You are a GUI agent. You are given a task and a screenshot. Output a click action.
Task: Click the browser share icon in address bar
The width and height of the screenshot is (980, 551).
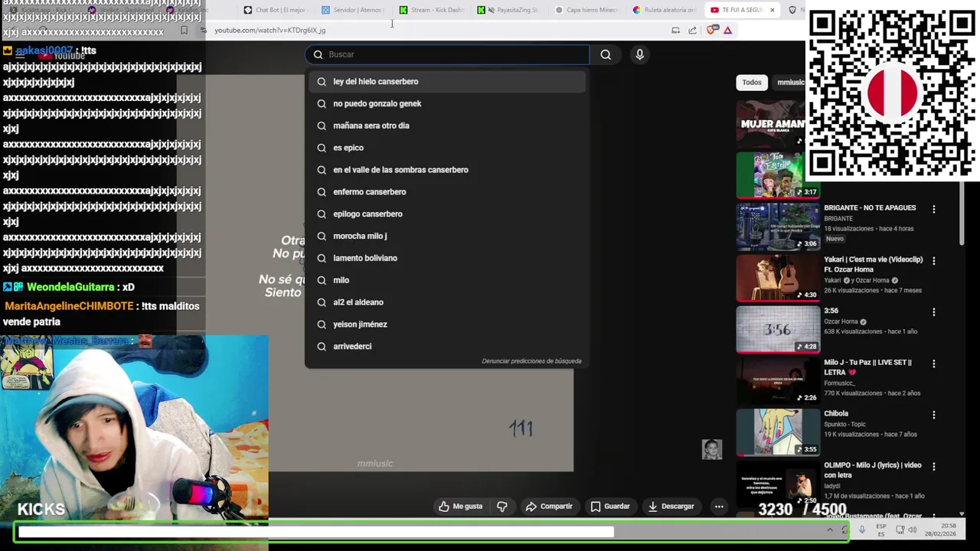click(692, 31)
